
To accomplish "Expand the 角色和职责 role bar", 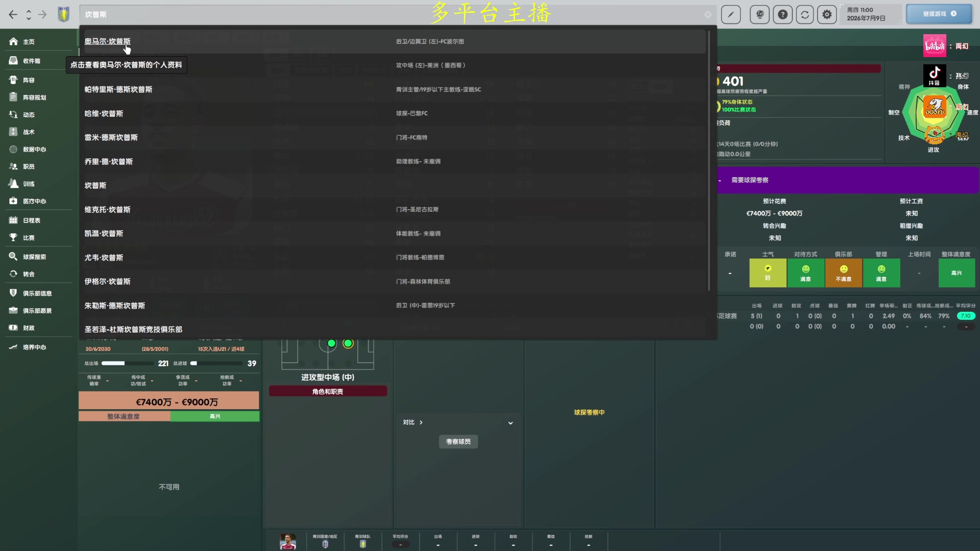I will pos(328,391).
